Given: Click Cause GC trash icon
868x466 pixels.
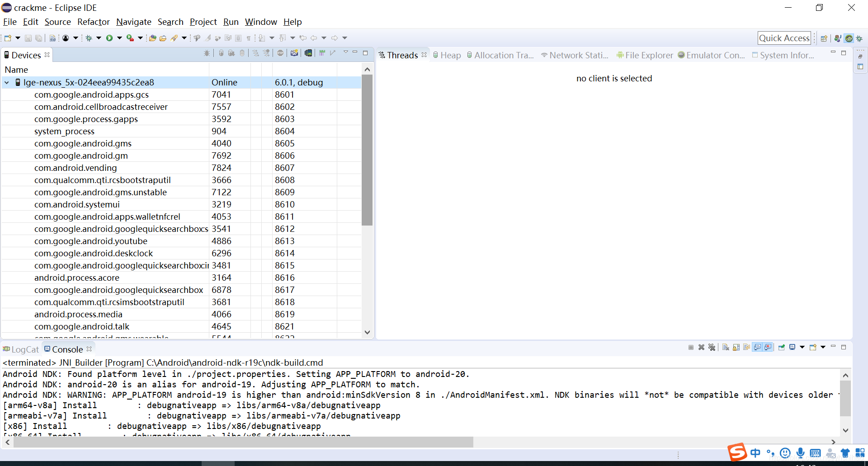Looking at the screenshot, I should tap(242, 53).
